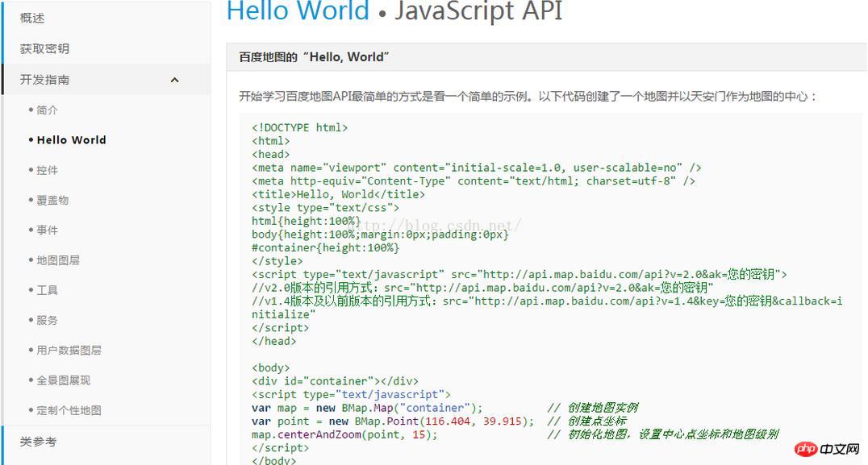Open the 简介 guide page
Image resolution: width=868 pixels, height=465 pixels.
click(x=47, y=110)
